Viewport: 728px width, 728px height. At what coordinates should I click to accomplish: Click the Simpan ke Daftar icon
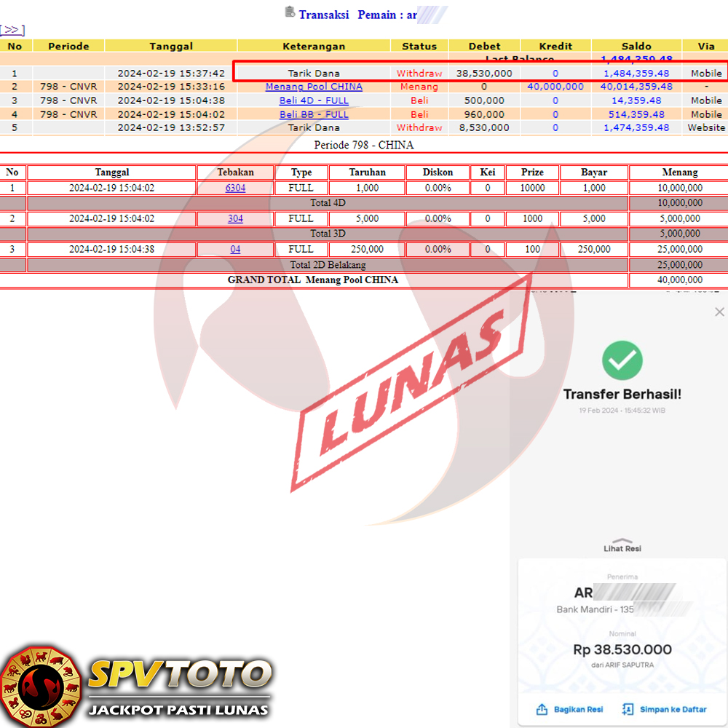coord(628,709)
